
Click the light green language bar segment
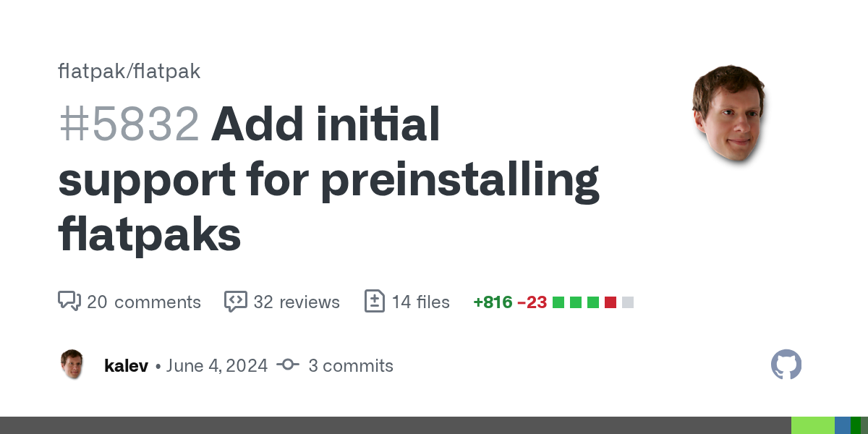pyautogui.click(x=812, y=425)
